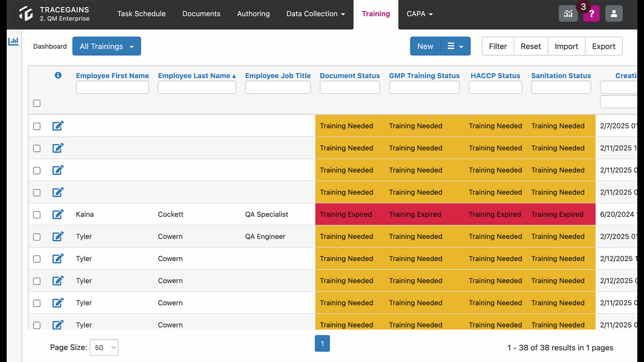The height and width of the screenshot is (362, 644).
Task: Open the Task Schedule tab
Action: (x=141, y=14)
